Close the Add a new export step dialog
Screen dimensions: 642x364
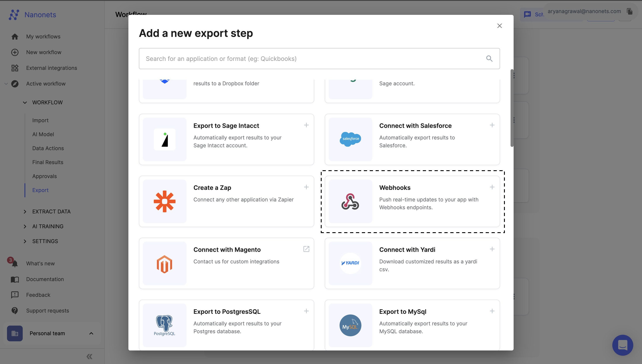coord(499,26)
